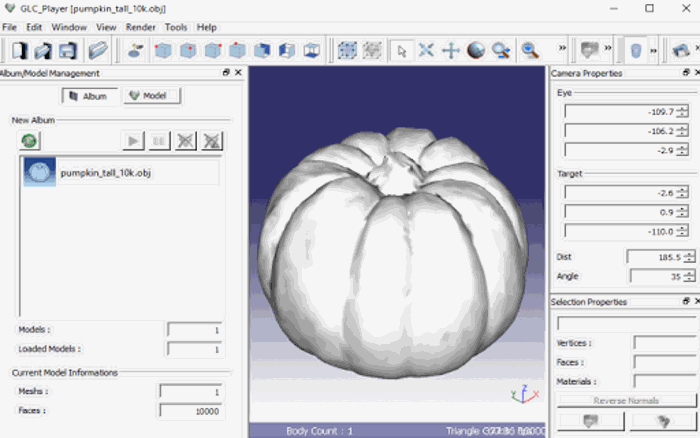
Task: Switch to the cube view icon with dark left side face
Action: pos(287,50)
